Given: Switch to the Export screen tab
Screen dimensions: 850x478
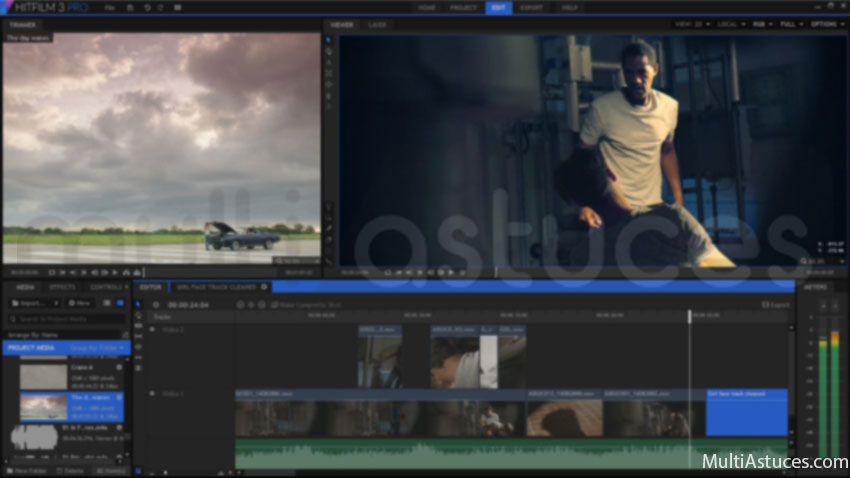Looking at the screenshot, I should (x=531, y=7).
